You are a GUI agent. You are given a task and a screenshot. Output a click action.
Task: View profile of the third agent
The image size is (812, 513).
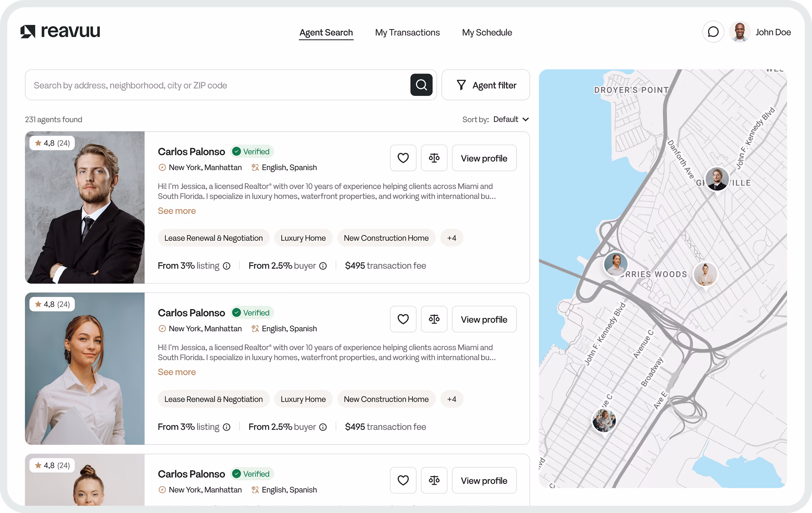[x=484, y=480]
